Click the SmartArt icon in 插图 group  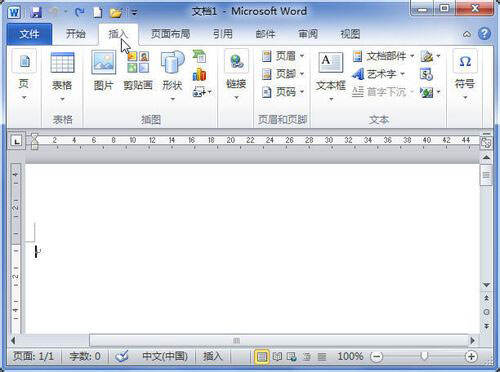[199, 56]
